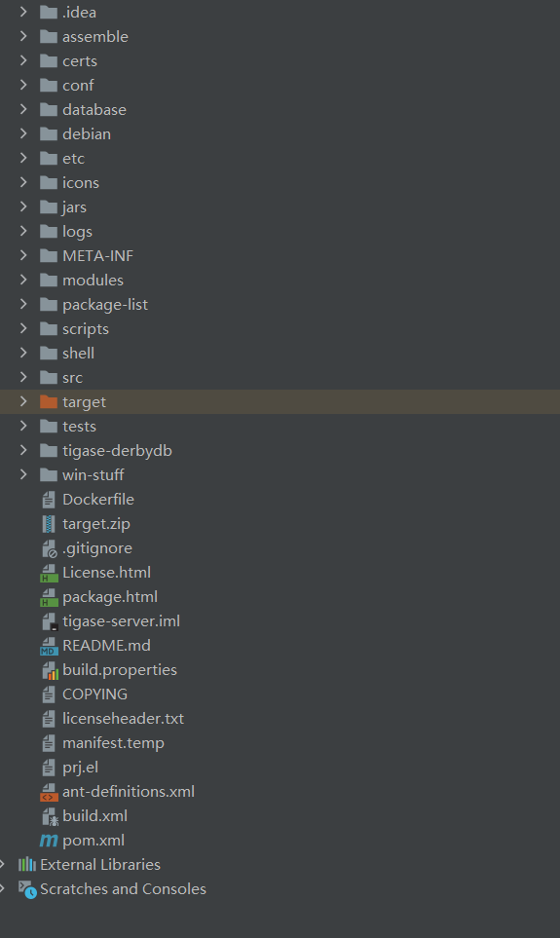Image resolution: width=560 pixels, height=938 pixels.
Task: Expand the .idea folder arrow
Action: [23, 12]
